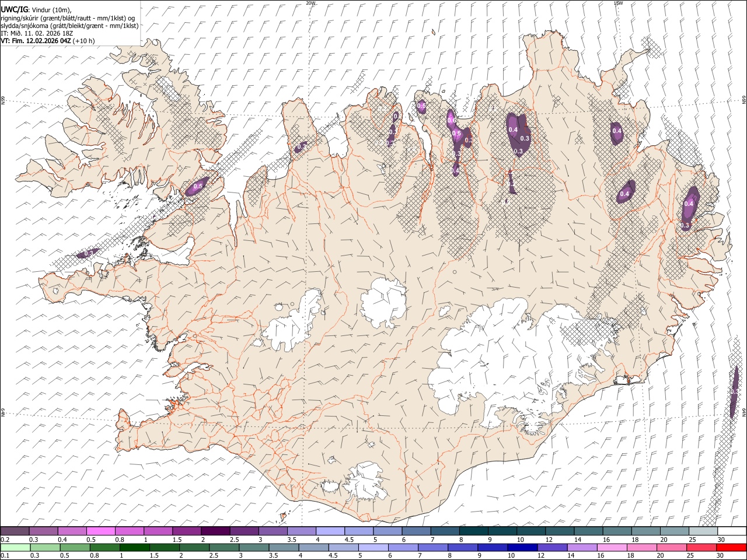The image size is (747, 560).
Task: Click the 'VT: Fim. 12.02.2026 04Z' valid time line
Action: pyautogui.click(x=36, y=41)
